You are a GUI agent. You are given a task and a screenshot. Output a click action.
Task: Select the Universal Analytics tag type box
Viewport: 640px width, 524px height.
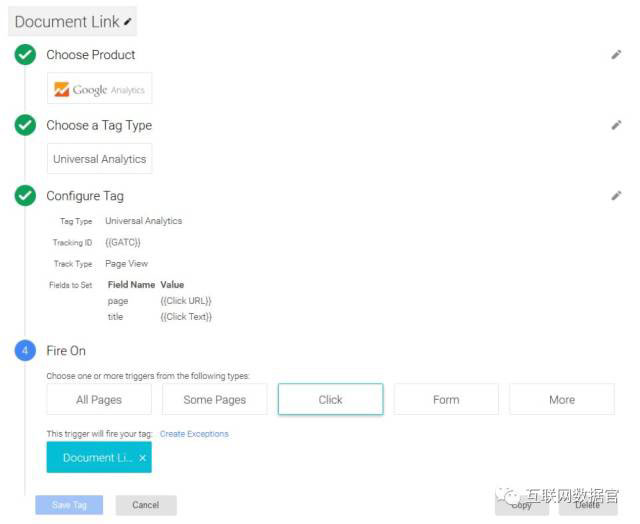99,159
